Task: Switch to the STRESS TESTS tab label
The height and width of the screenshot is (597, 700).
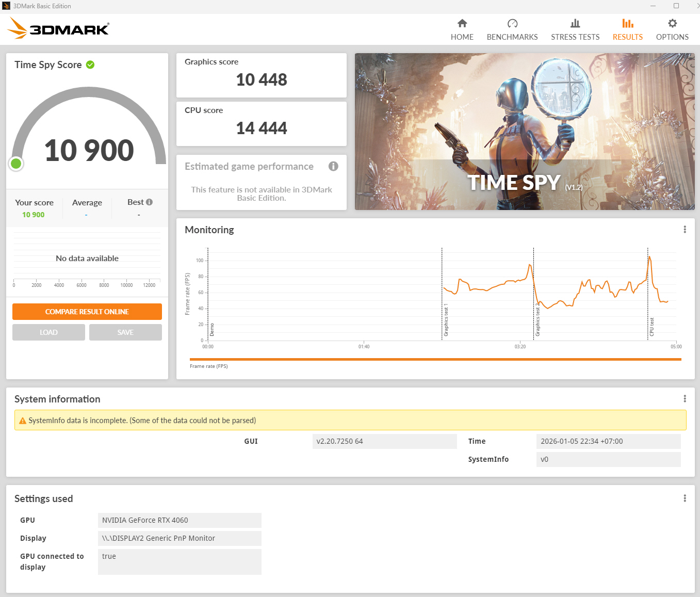Action: coord(575,37)
